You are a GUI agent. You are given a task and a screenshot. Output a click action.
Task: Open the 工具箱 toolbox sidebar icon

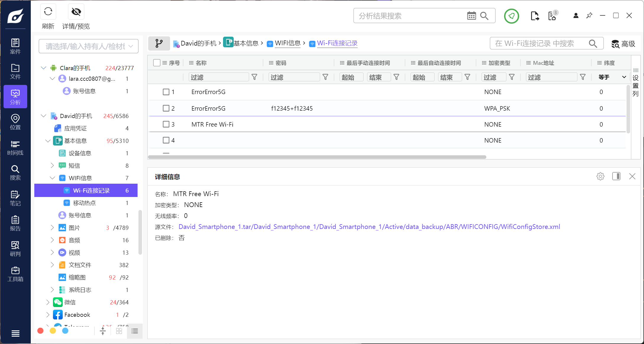point(15,274)
